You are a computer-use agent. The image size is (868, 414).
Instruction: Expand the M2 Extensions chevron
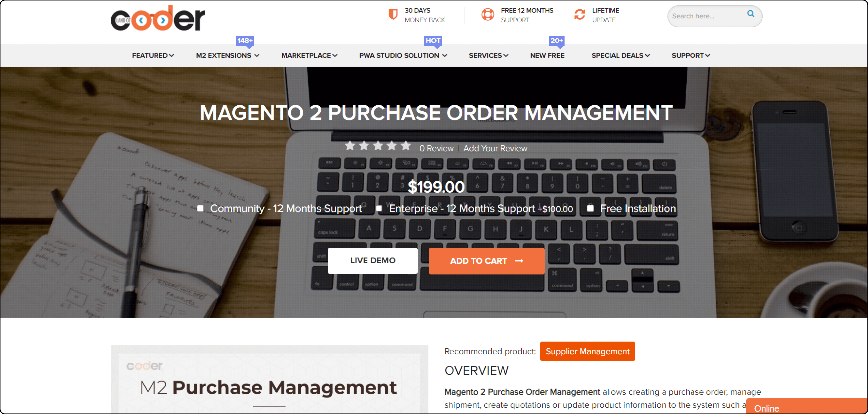tap(257, 56)
